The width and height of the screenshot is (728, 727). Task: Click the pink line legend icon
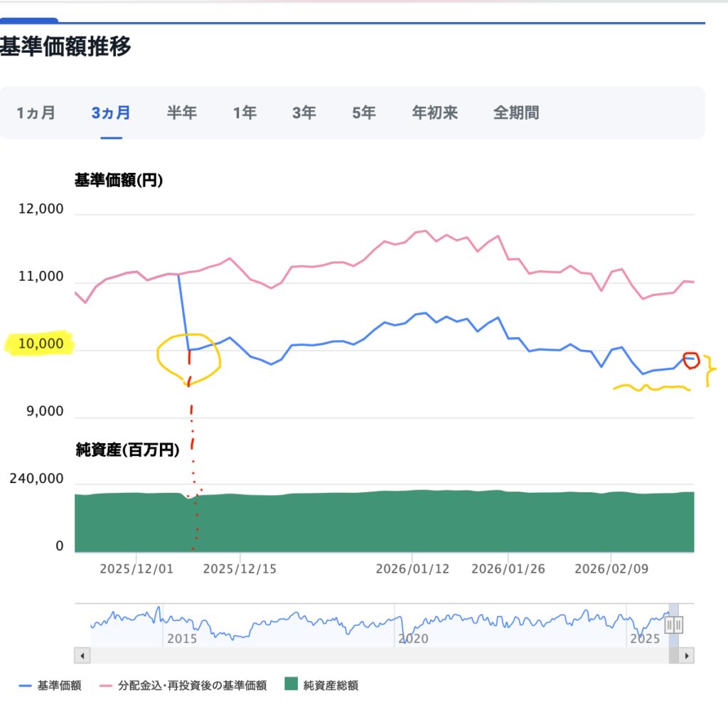pyautogui.click(x=107, y=686)
